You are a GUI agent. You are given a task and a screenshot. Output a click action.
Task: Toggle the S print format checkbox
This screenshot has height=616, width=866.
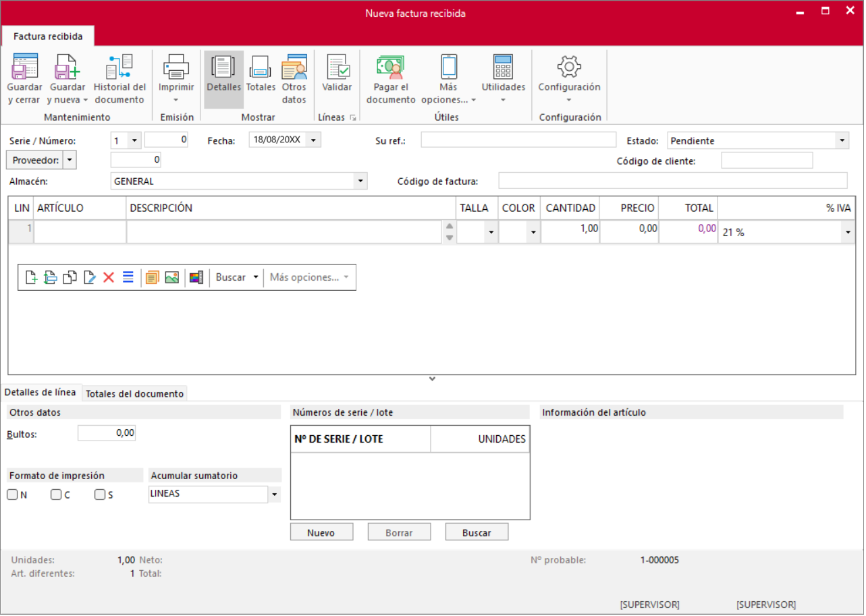pyautogui.click(x=100, y=495)
